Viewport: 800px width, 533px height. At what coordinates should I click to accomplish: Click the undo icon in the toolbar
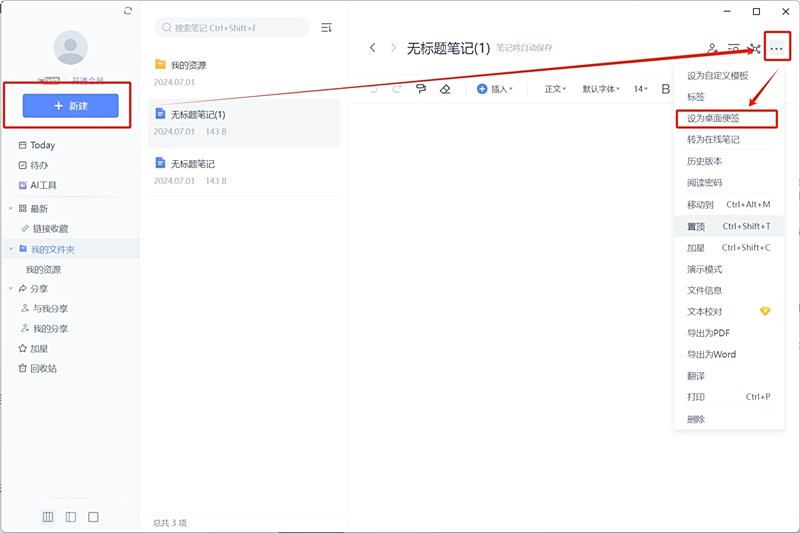click(x=373, y=89)
